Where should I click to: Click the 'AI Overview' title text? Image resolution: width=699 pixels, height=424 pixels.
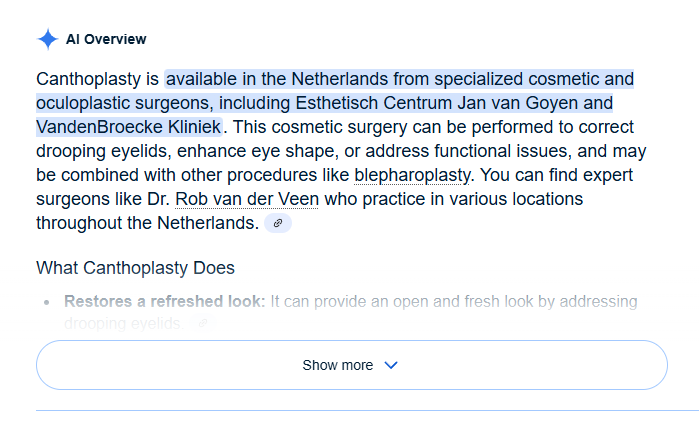pos(106,39)
